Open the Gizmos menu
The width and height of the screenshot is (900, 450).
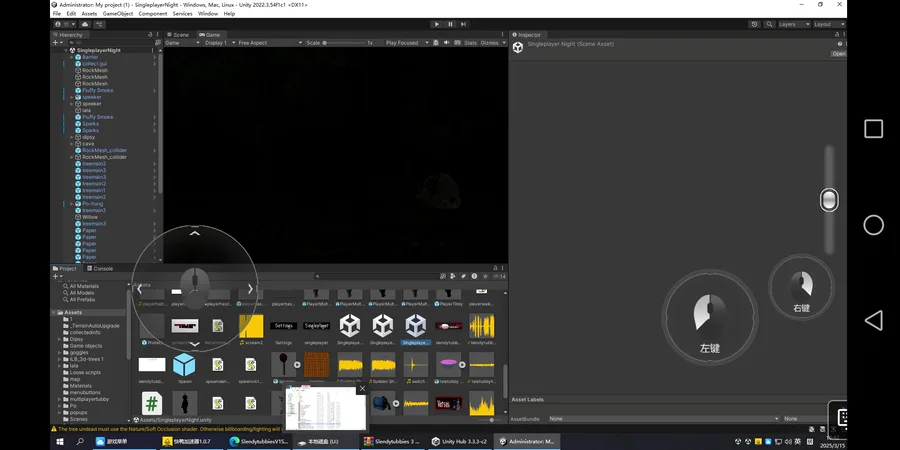[x=493, y=42]
